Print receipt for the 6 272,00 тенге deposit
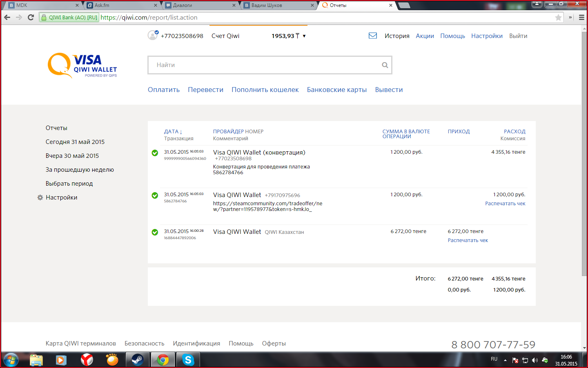The width and height of the screenshot is (588, 368). pyautogui.click(x=468, y=240)
